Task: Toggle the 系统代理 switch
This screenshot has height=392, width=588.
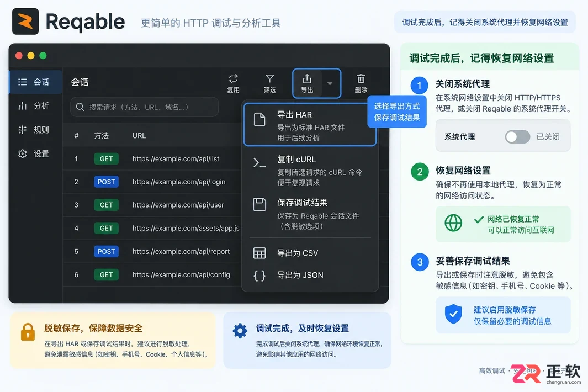Action: click(x=517, y=137)
